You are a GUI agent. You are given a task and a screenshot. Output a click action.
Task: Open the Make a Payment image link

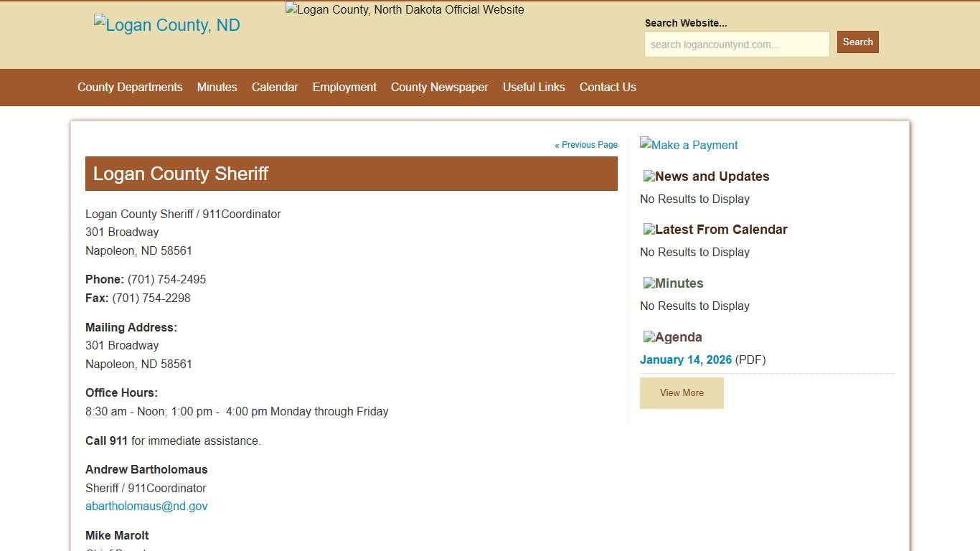[x=689, y=145]
